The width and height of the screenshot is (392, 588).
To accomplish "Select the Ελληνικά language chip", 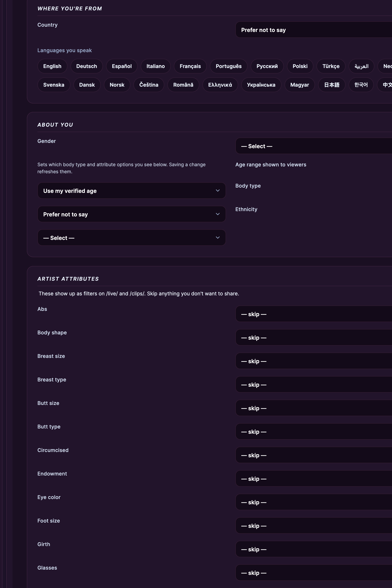I will point(220,85).
